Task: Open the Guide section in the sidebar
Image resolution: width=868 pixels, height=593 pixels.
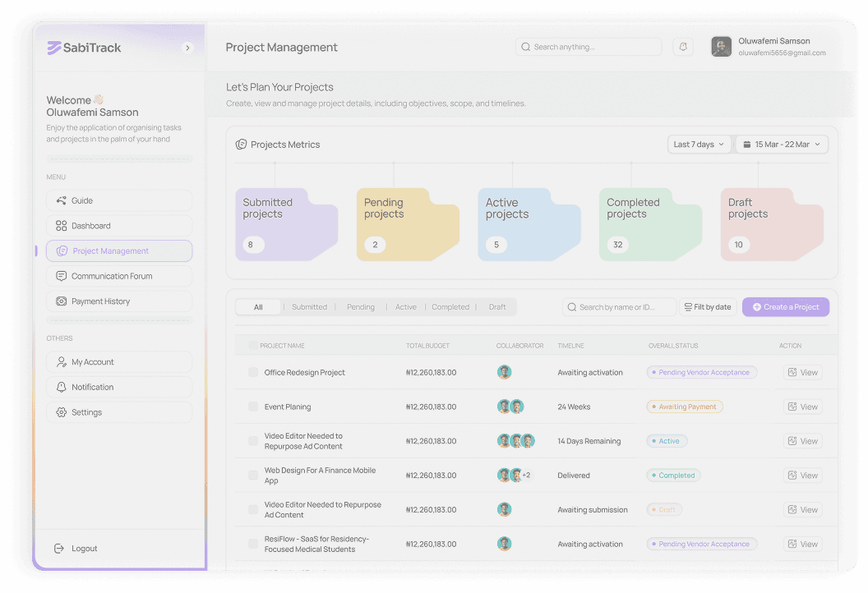Action: 61,200
